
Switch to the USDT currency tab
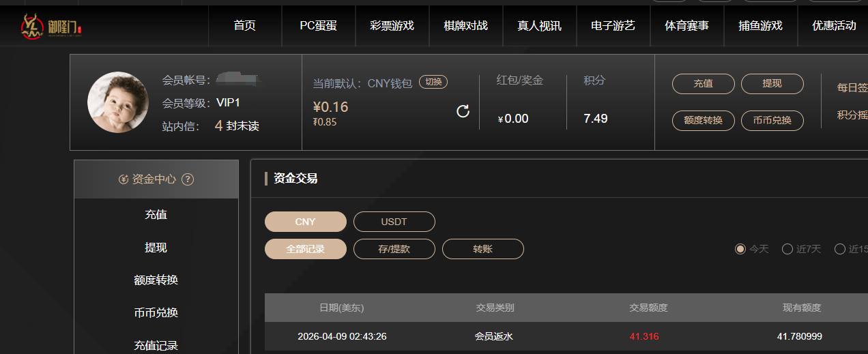pyautogui.click(x=394, y=222)
